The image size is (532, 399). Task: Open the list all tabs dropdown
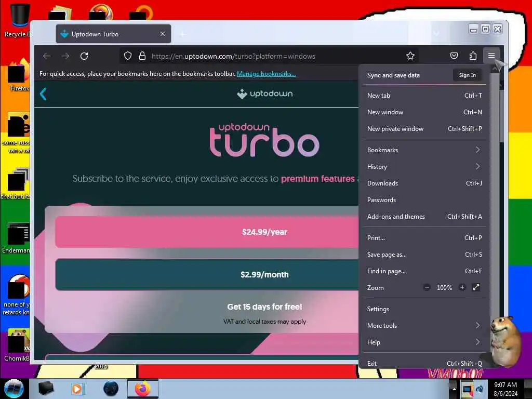[x=436, y=34]
